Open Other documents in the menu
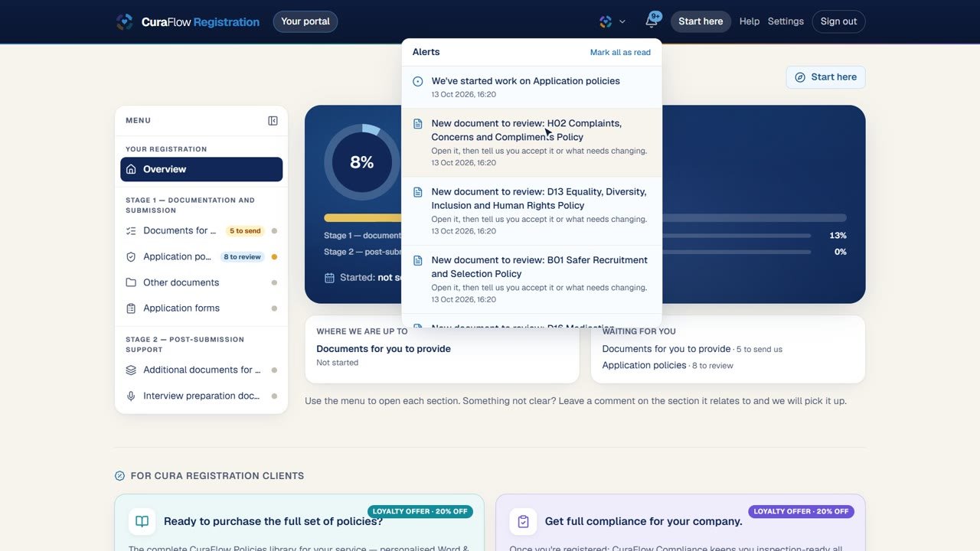The height and width of the screenshot is (551, 980). click(201, 282)
